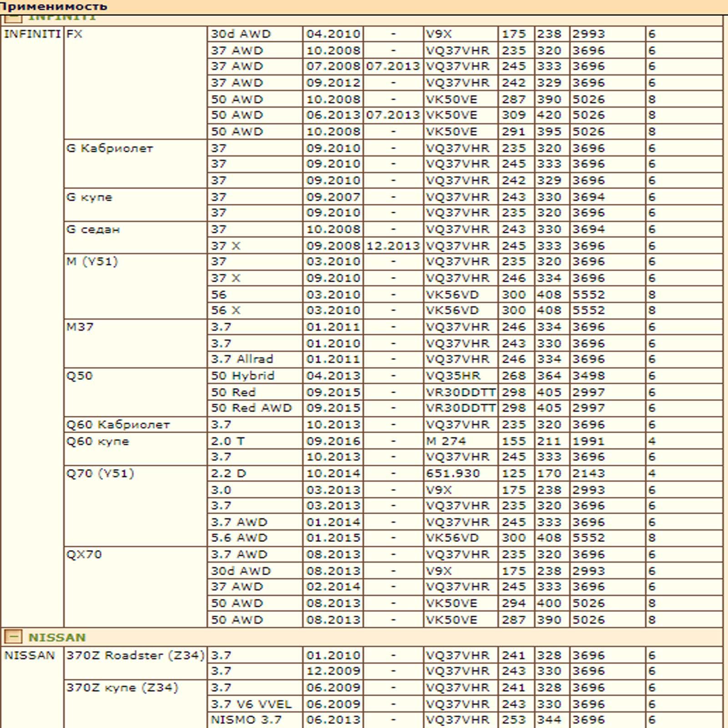Select the G седан model cell

pos(93,229)
